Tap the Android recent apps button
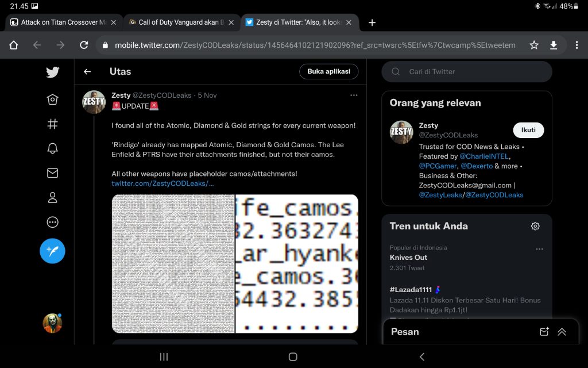Image resolution: width=588 pixels, height=368 pixels. coord(164,356)
